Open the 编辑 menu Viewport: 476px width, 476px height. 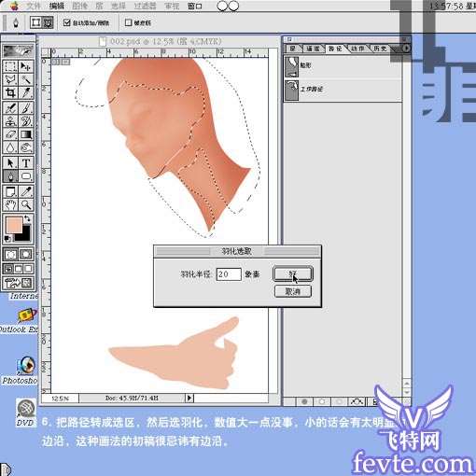56,6
